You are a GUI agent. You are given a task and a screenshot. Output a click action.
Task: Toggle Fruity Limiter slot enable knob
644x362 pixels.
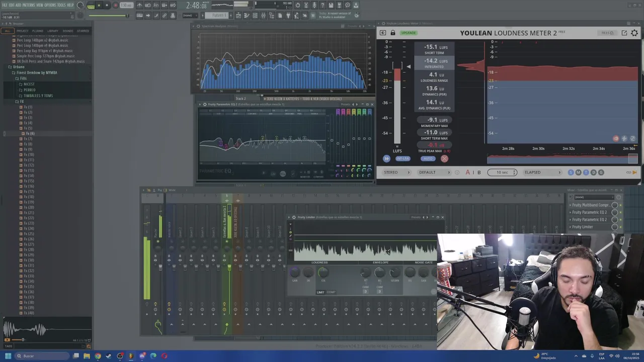pos(615,227)
